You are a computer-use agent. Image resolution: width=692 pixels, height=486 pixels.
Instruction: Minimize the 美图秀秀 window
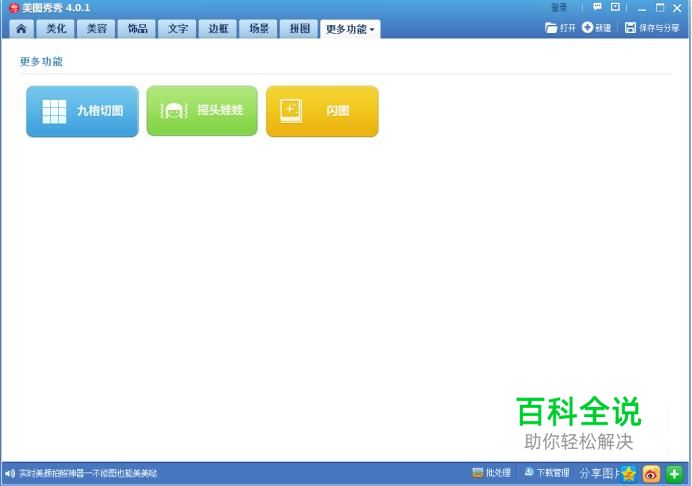(642, 8)
